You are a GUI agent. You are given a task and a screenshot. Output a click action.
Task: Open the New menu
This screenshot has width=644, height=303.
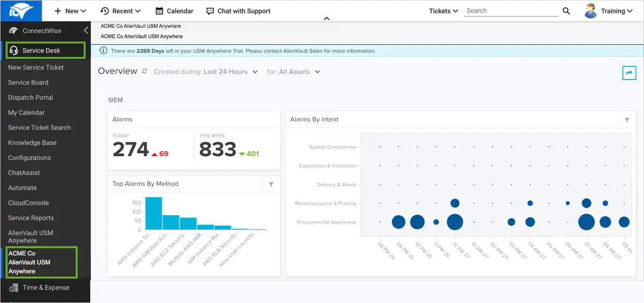[71, 11]
